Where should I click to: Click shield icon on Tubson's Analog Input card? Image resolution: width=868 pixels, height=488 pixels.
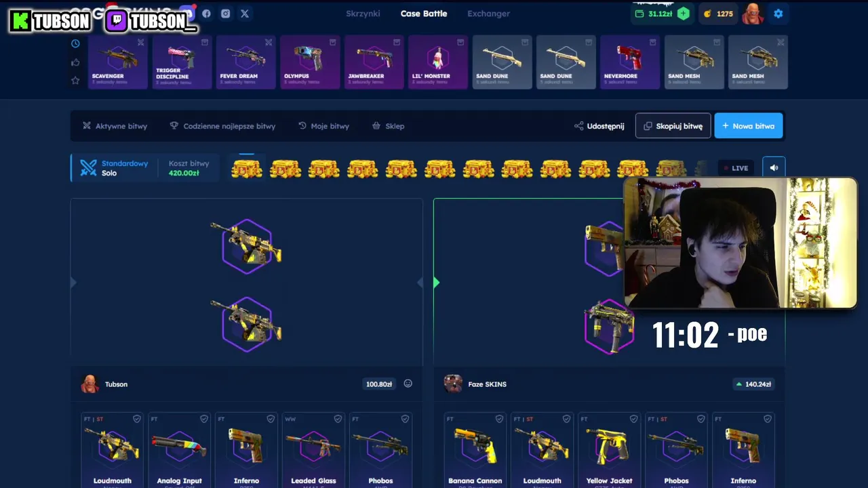[x=203, y=419]
